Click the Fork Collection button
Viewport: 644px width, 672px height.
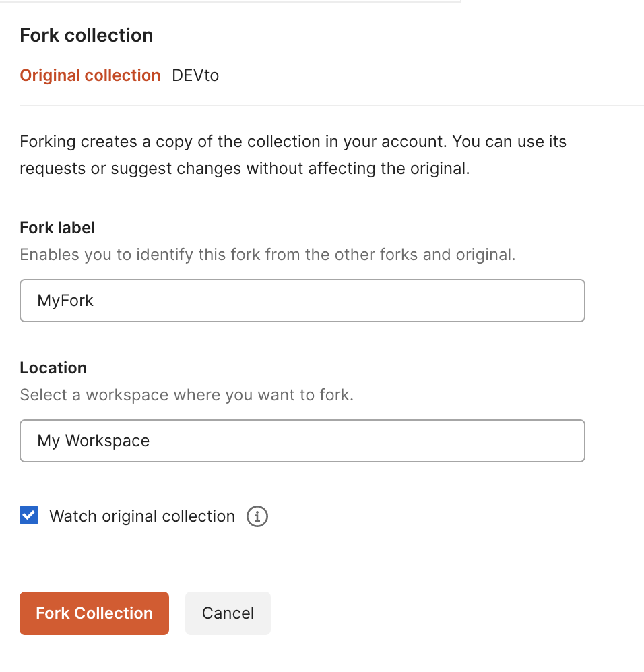pos(94,613)
